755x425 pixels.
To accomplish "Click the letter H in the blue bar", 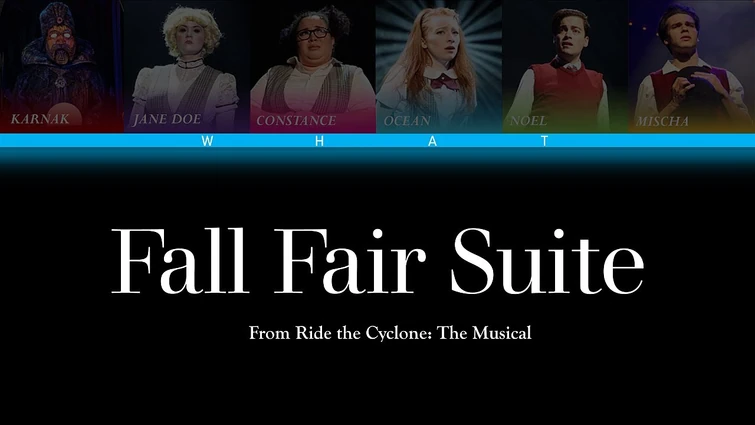I will point(319,141).
